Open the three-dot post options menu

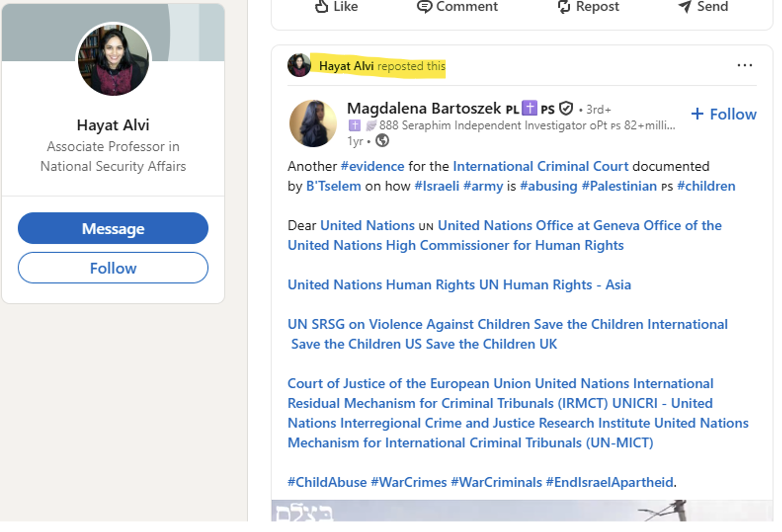[745, 65]
